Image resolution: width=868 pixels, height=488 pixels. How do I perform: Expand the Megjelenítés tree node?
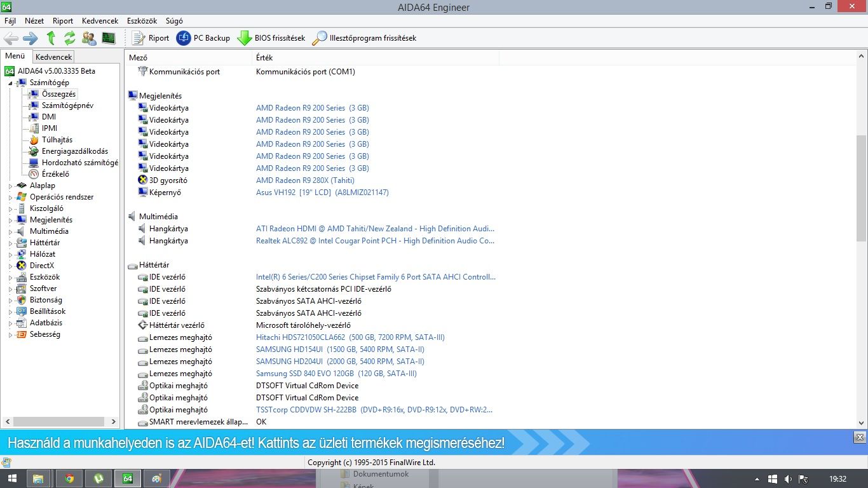(x=11, y=220)
